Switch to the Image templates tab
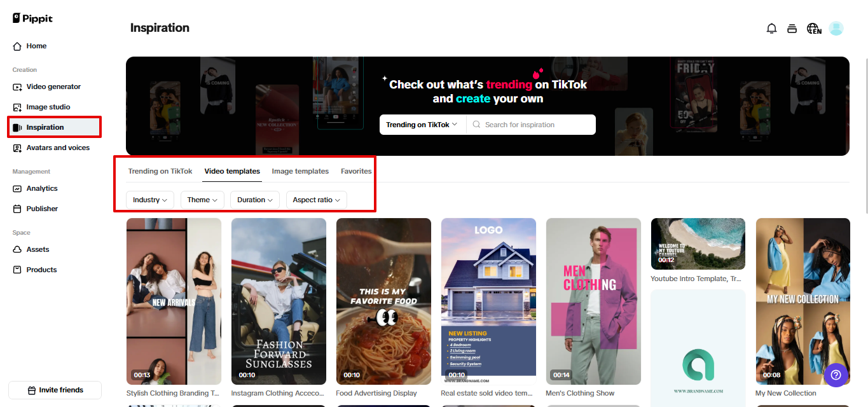The height and width of the screenshot is (407, 868). (300, 171)
